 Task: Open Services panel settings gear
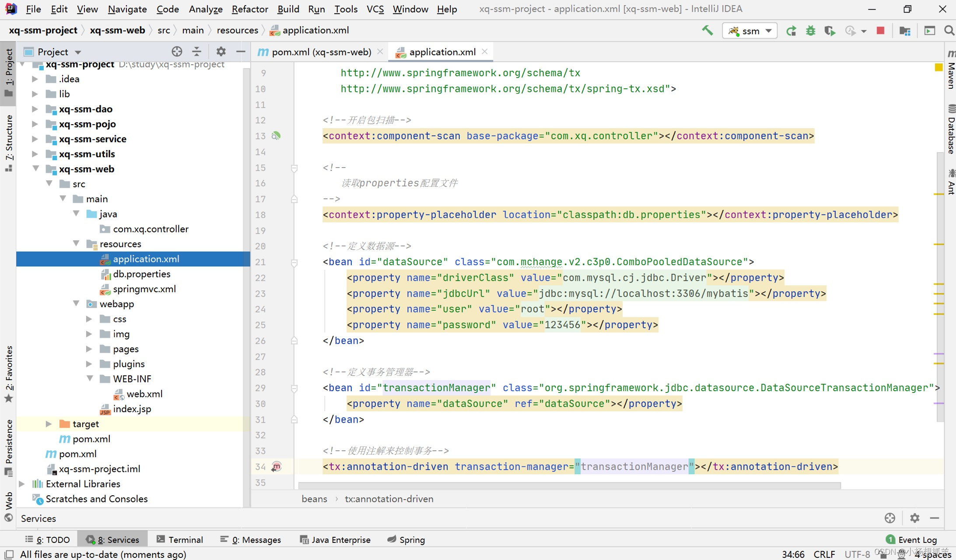pyautogui.click(x=914, y=518)
